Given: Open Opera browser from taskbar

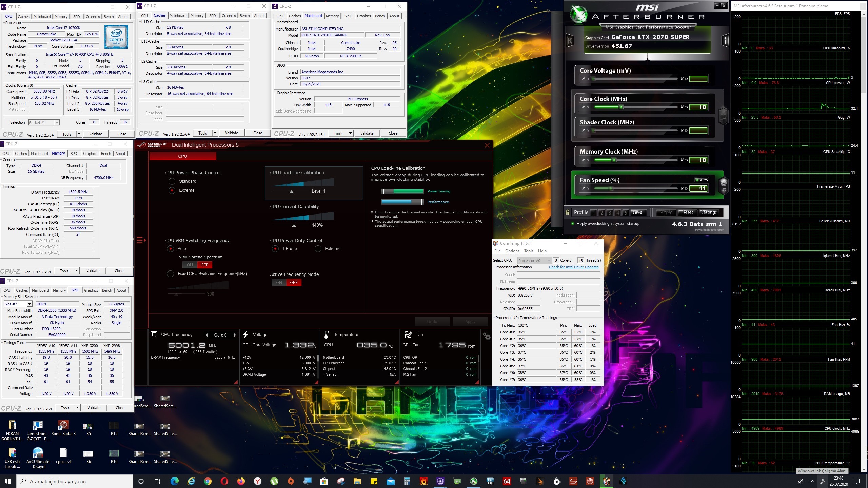Looking at the screenshot, I should pyautogui.click(x=224, y=481).
